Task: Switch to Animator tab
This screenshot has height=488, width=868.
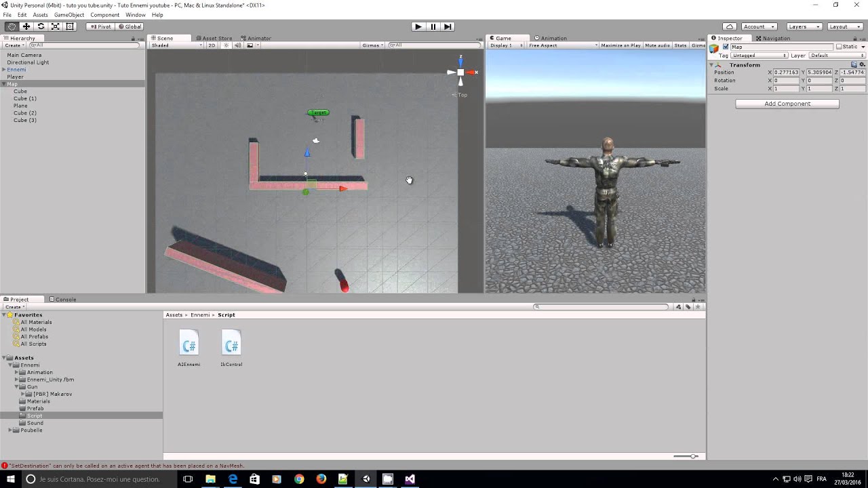Action: tap(256, 39)
